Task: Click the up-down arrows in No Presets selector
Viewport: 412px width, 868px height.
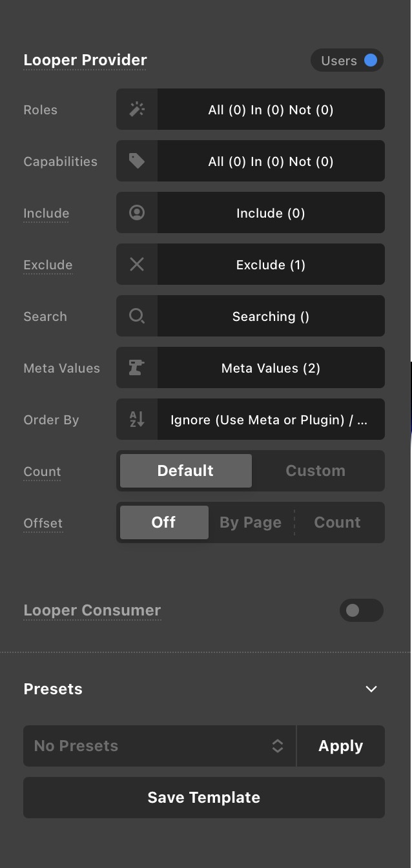Action: click(278, 746)
